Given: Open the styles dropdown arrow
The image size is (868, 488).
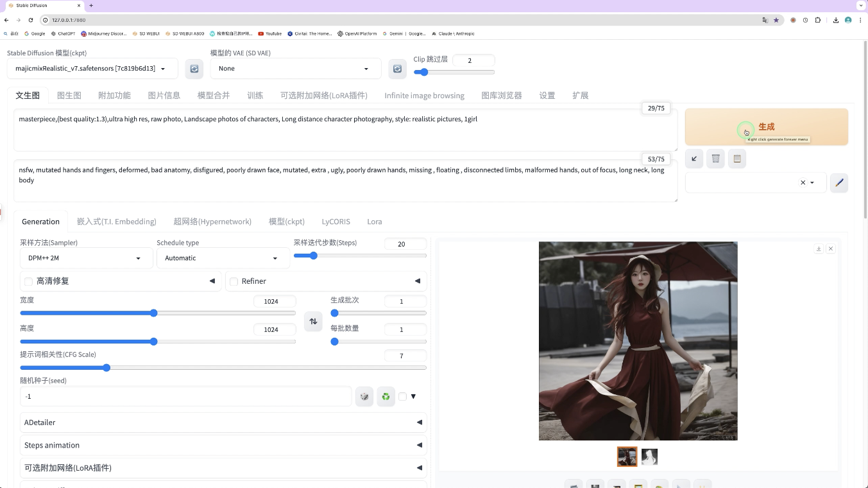Looking at the screenshot, I should tap(812, 183).
